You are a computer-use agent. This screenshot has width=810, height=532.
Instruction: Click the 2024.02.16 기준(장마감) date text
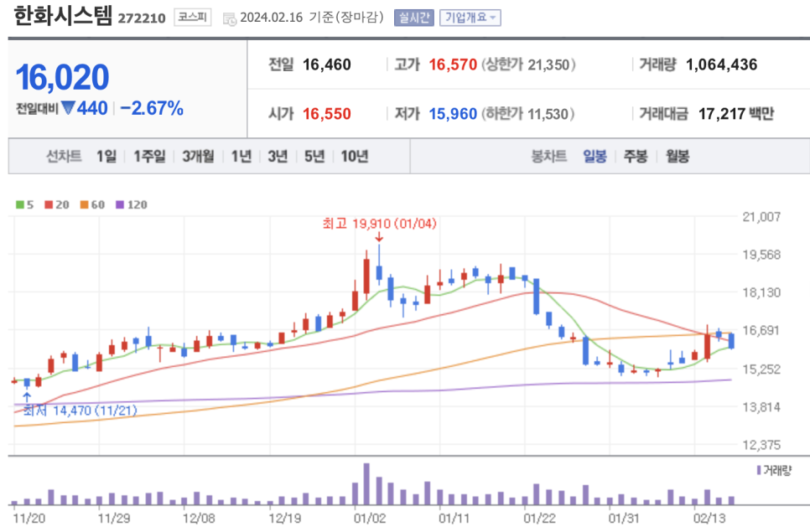tap(312, 18)
